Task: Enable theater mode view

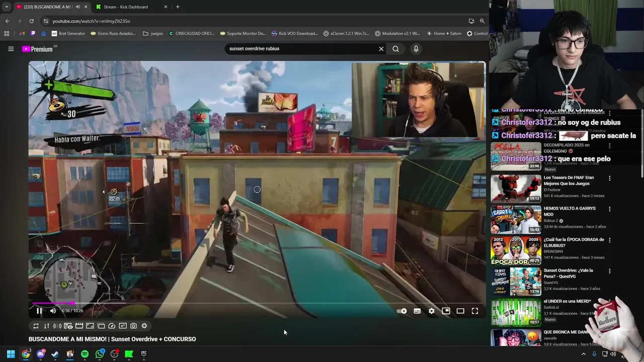Action: [460, 311]
